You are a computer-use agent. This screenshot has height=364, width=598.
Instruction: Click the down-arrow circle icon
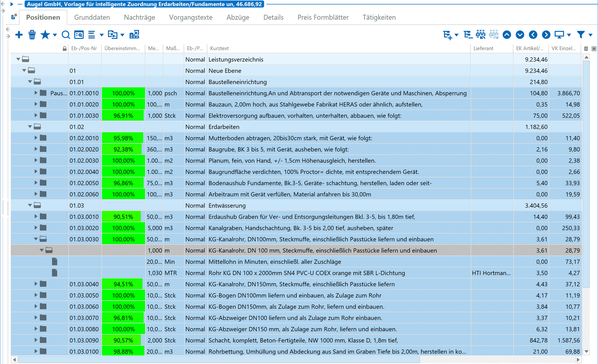[520, 35]
